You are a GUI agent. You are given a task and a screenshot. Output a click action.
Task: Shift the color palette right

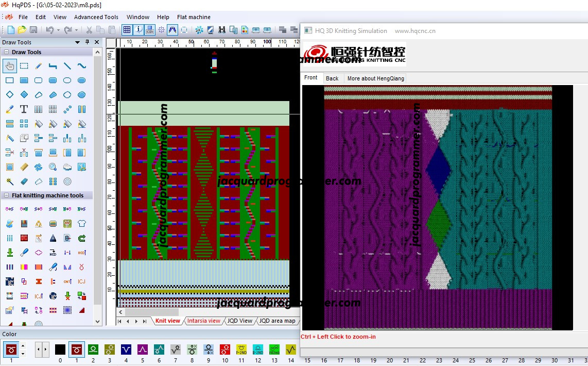coord(45,350)
